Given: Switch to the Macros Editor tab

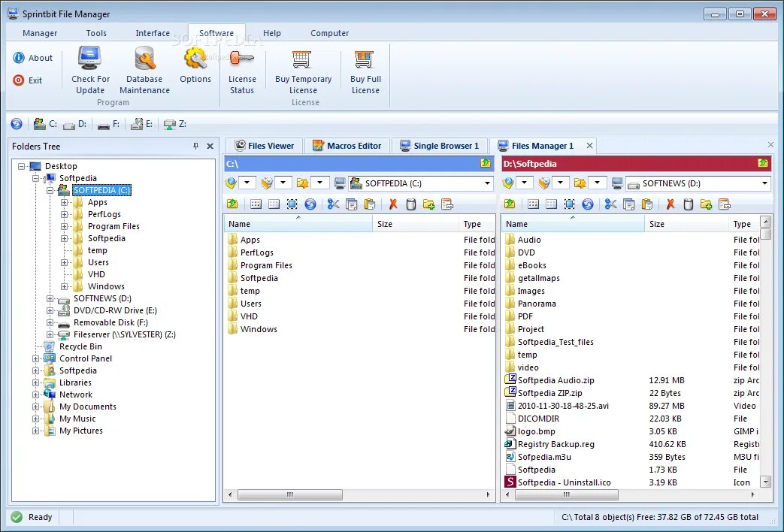Looking at the screenshot, I should [347, 146].
